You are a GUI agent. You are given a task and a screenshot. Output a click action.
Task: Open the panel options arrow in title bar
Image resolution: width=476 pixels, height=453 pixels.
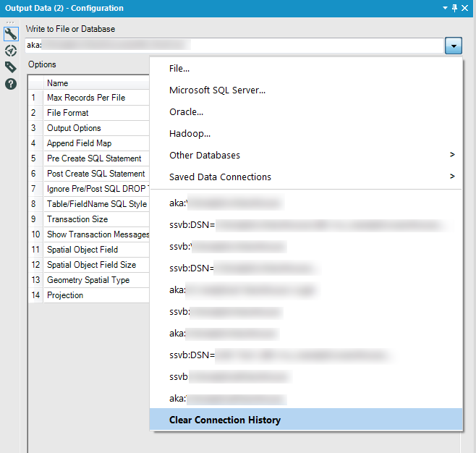[445, 8]
